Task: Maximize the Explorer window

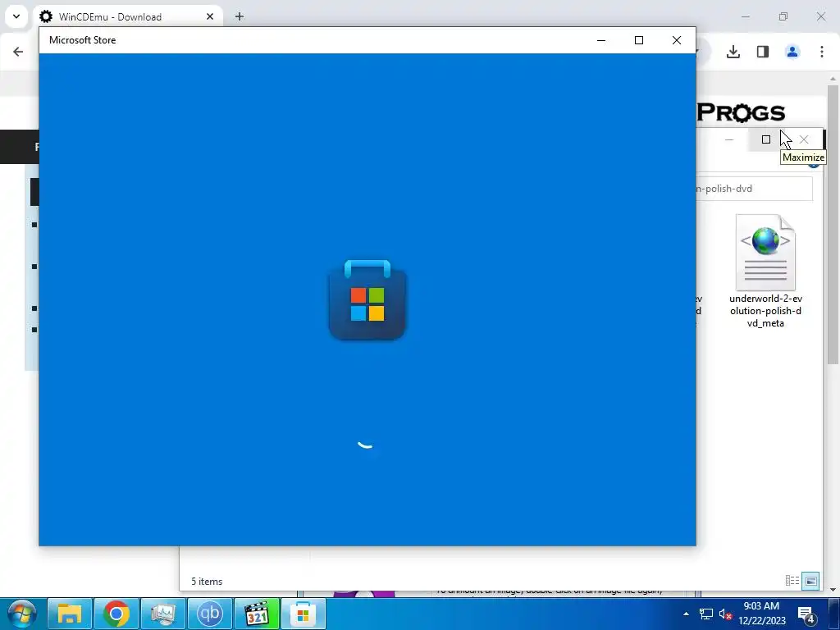Action: point(766,139)
